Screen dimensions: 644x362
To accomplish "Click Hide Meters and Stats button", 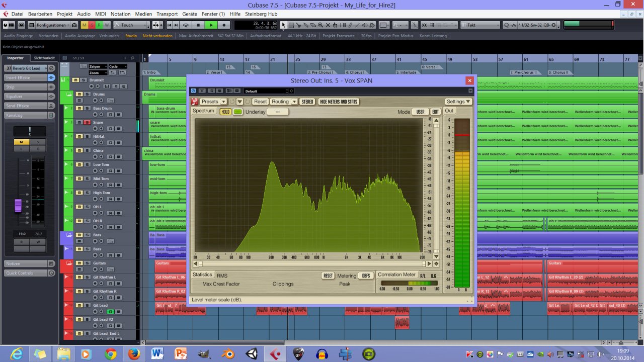I will 339,102.
